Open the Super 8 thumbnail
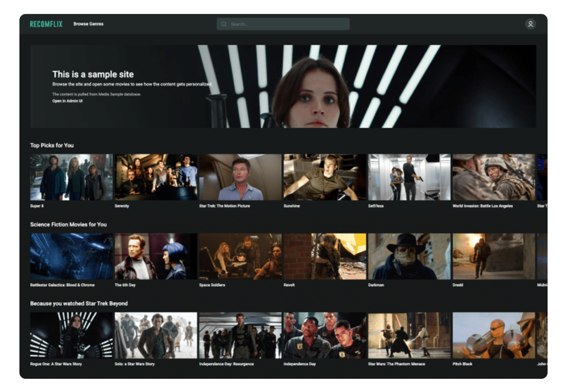 (71, 177)
